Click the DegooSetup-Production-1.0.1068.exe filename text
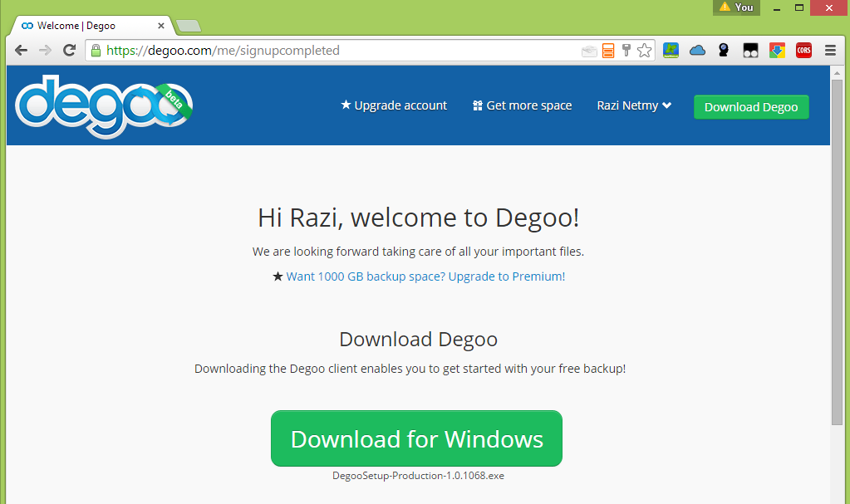850x504 pixels. 418,476
